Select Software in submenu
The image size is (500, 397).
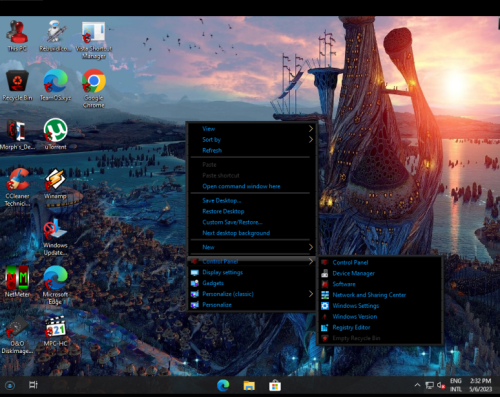(x=380, y=284)
